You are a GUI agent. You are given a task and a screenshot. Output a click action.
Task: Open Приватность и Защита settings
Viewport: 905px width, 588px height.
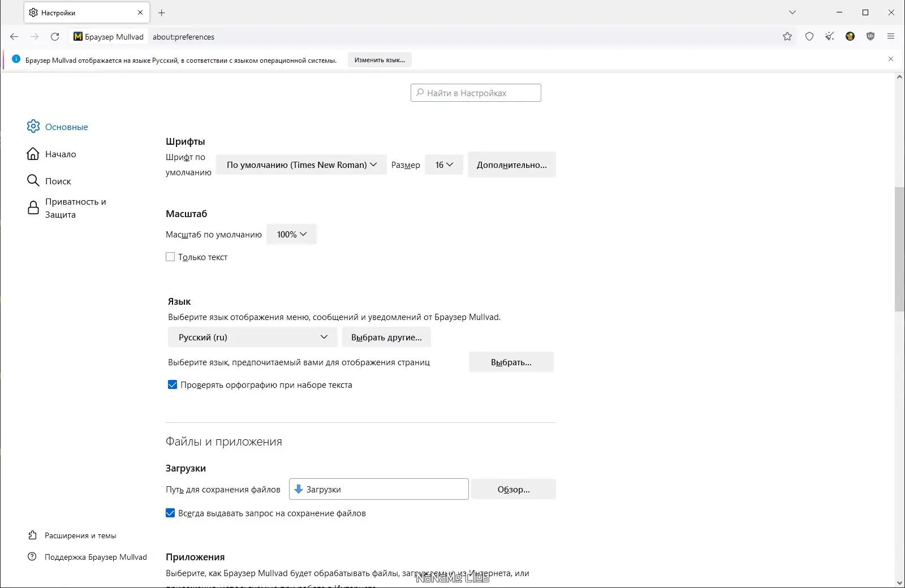(x=67, y=208)
